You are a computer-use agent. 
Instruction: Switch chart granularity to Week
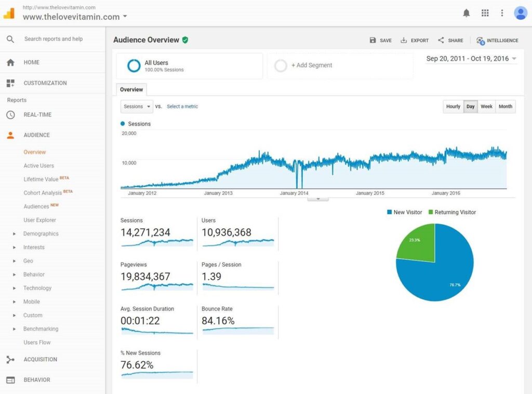pos(486,107)
